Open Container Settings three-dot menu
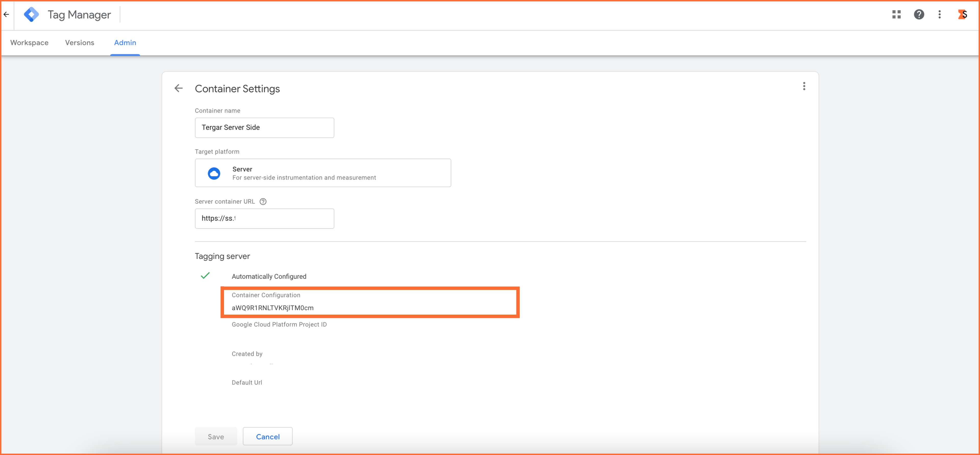This screenshot has height=455, width=980. (x=804, y=86)
